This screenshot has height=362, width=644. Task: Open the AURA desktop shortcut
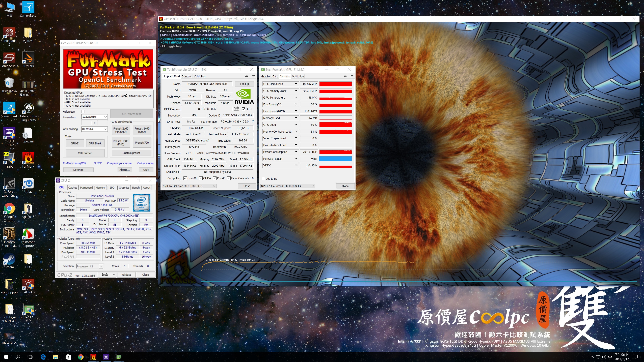pos(28,286)
